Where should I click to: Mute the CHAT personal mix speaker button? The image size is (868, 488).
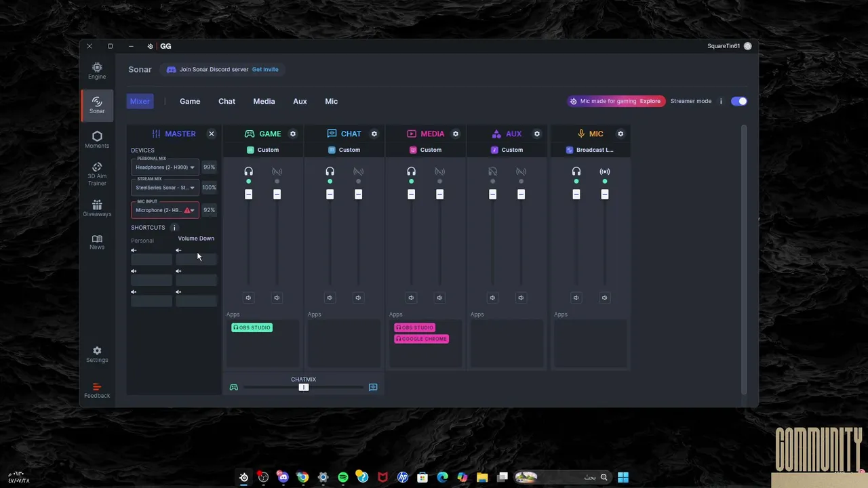point(330,298)
